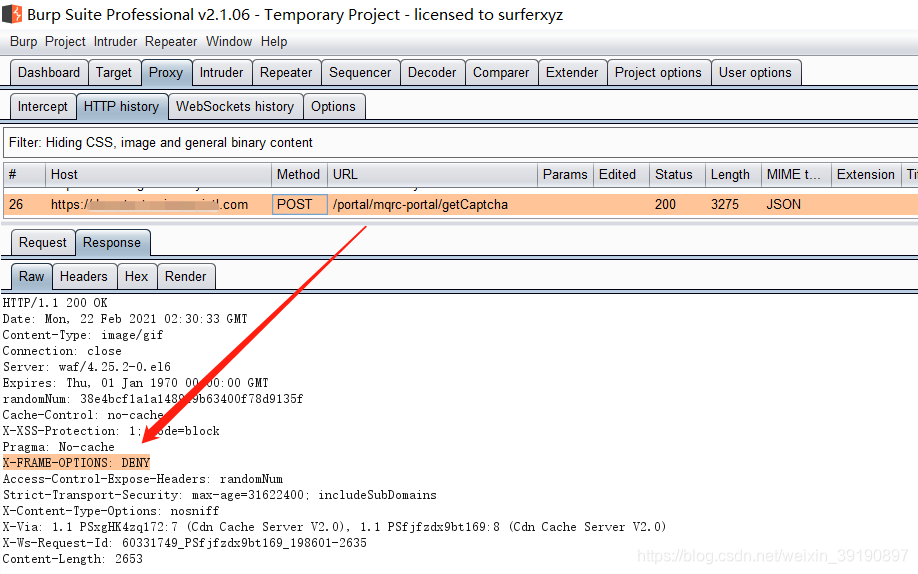Open the Window menu
918x574 pixels.
click(229, 42)
